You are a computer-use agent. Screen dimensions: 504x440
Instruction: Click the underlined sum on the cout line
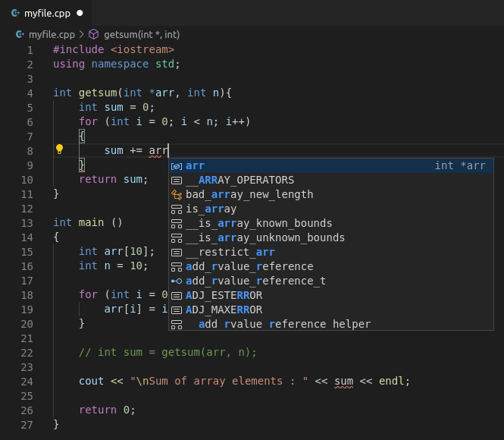(x=344, y=381)
